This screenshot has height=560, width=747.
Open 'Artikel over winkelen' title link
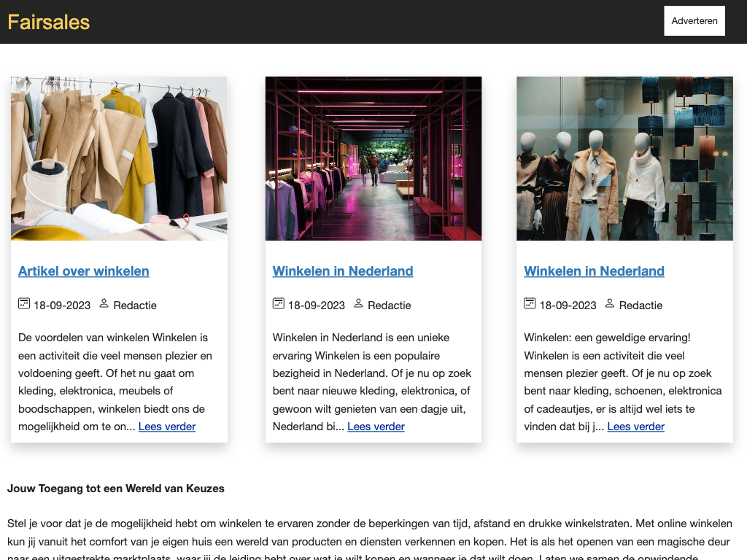(83, 271)
